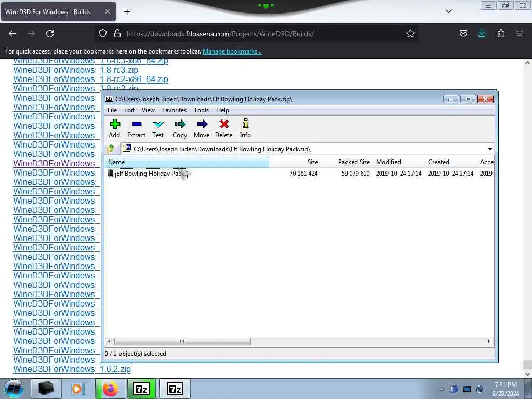This screenshot has height=399, width=532.
Task: Open the dark box taskbar application
Action: 46,389
